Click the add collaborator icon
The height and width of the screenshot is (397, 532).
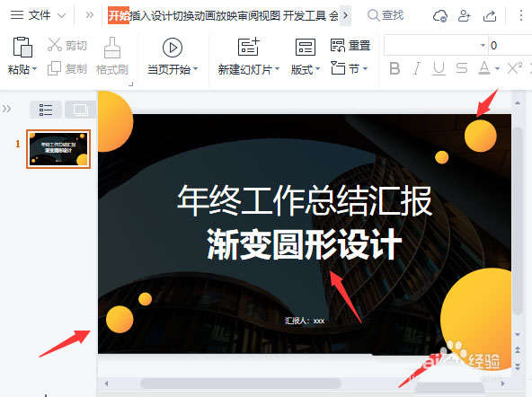[x=464, y=15]
